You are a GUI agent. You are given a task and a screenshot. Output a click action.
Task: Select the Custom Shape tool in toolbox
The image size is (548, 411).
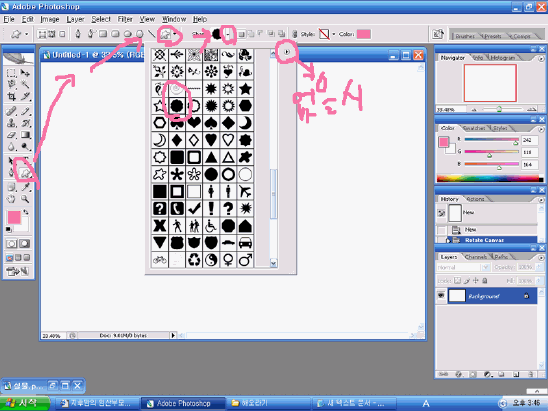click(x=25, y=173)
